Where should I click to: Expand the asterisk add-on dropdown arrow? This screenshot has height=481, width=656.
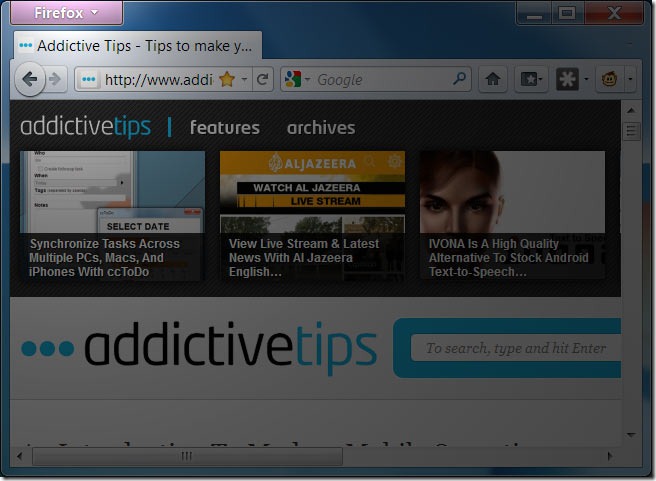587,79
